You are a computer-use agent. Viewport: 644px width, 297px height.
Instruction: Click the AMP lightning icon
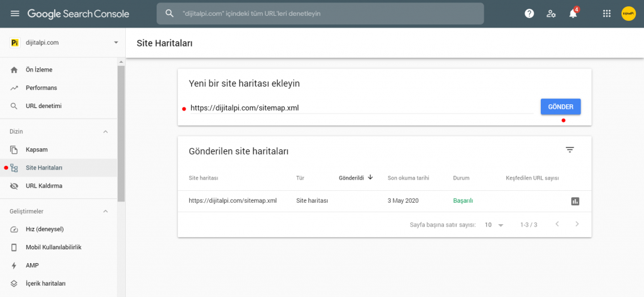pyautogui.click(x=14, y=266)
